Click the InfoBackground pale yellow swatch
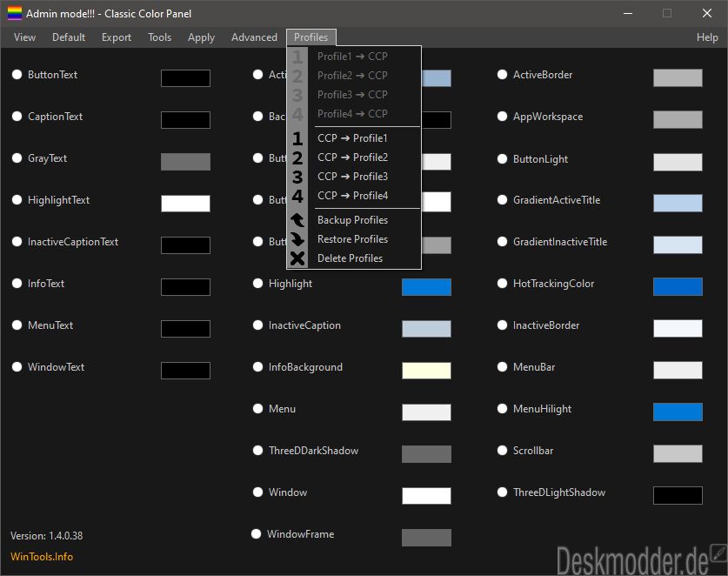 [x=426, y=371]
